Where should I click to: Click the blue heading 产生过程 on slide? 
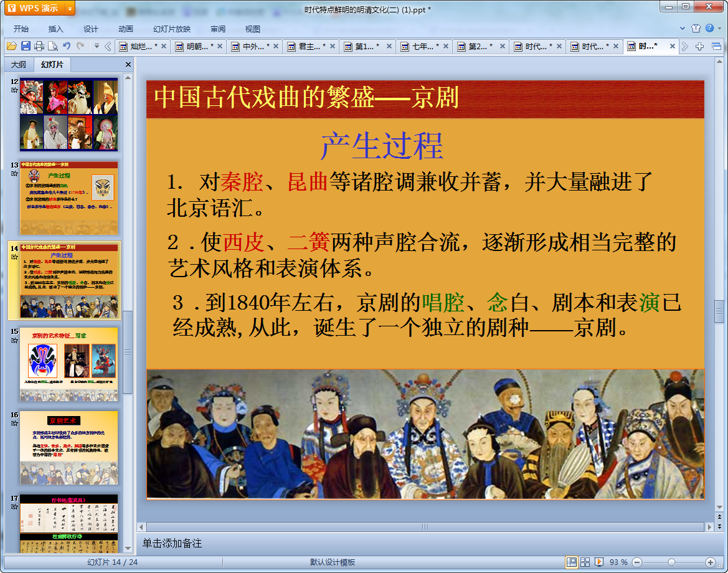tap(382, 146)
